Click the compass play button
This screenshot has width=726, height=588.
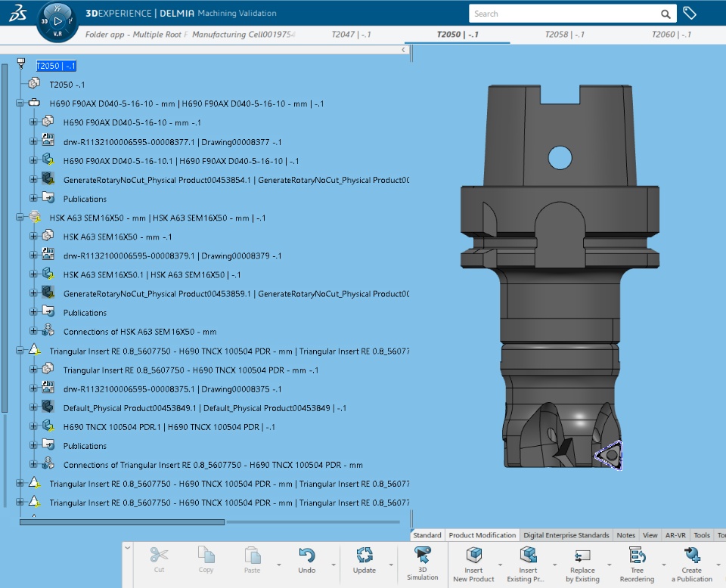pos(57,21)
